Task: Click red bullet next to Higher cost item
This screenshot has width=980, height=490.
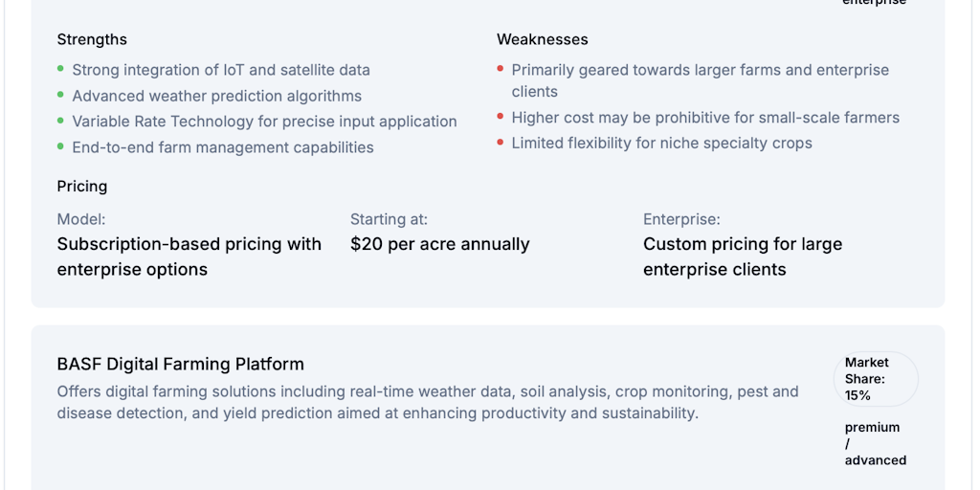Action: [x=500, y=116]
